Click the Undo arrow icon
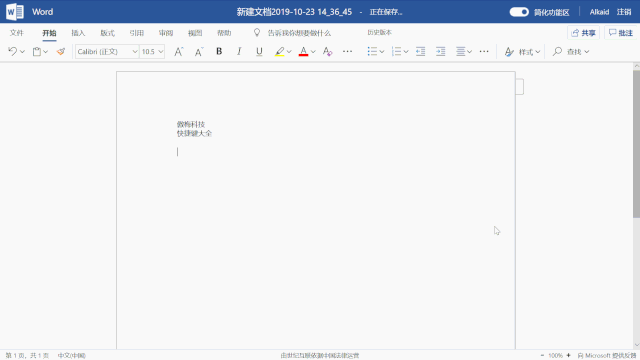This screenshot has width=640, height=360. [12, 51]
